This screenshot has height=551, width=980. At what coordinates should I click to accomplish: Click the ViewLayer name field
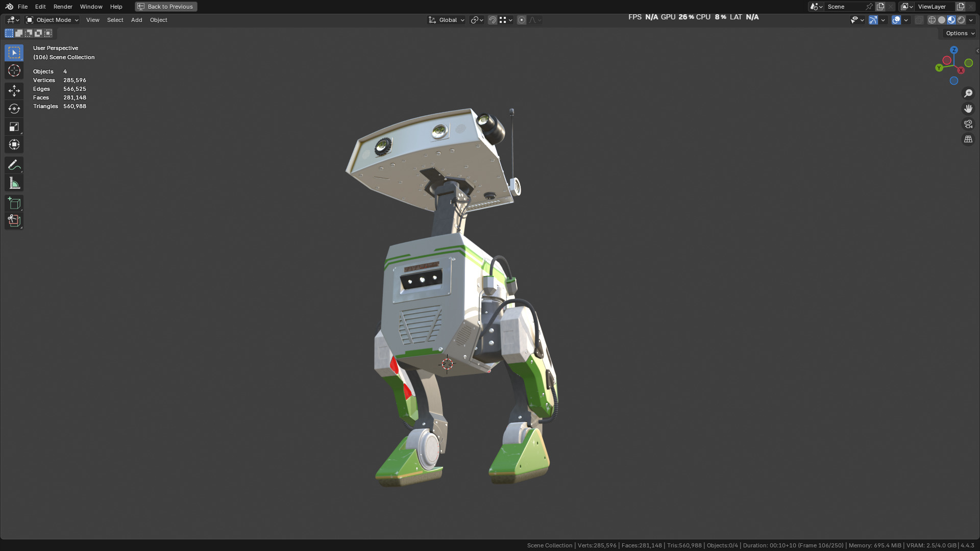click(935, 7)
